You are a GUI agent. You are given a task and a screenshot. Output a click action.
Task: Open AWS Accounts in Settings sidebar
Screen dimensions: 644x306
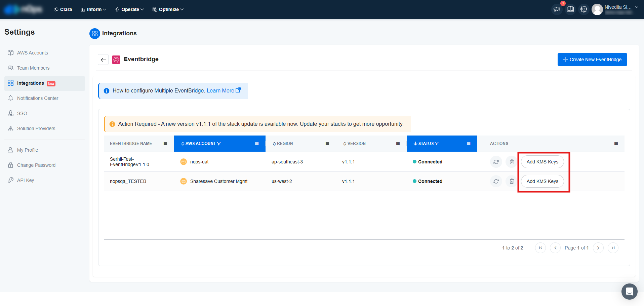tap(32, 53)
